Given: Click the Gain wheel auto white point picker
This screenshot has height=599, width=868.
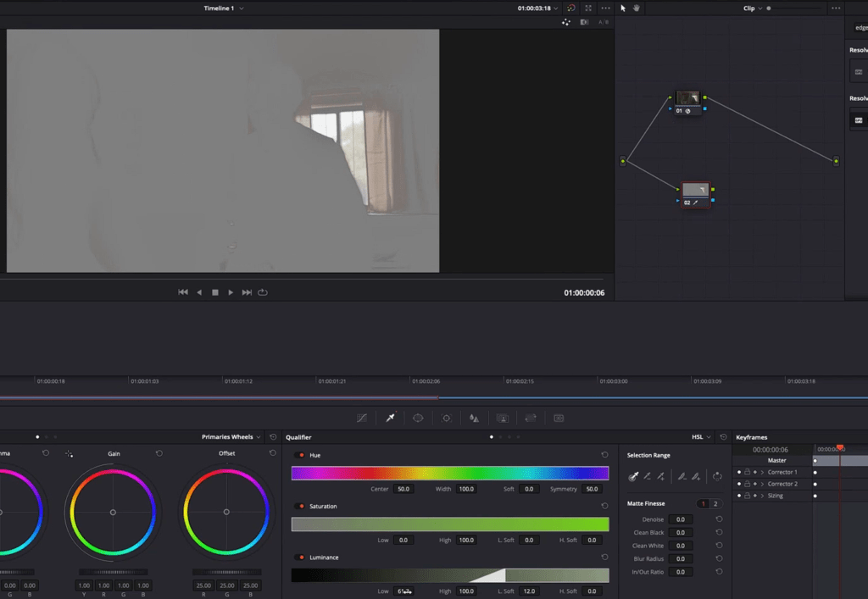Looking at the screenshot, I should [70, 454].
